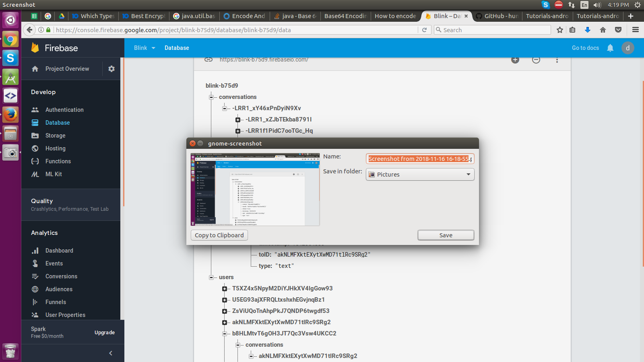Viewport: 644px width, 362px height.
Task: Expand user U5EG93ajXFRQLtxshxhEGvjnqBz1
Action: pyautogui.click(x=225, y=300)
